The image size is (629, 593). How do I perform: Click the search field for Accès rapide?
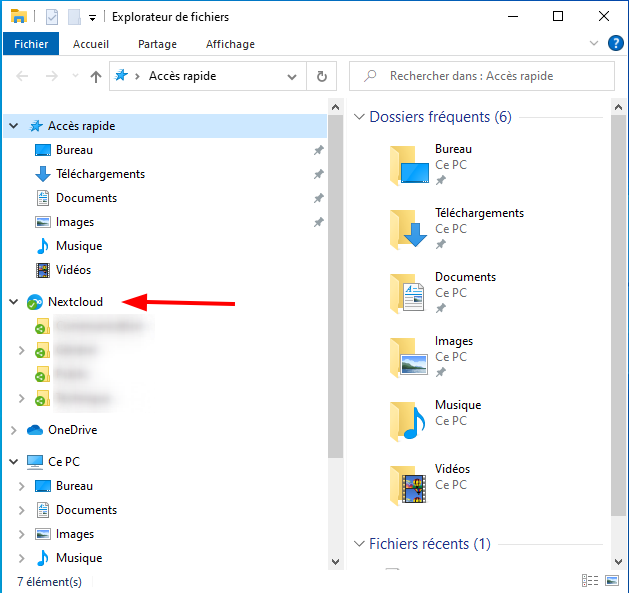click(490, 76)
